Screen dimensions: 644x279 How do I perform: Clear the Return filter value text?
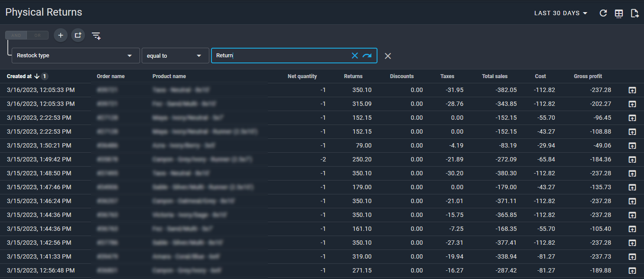point(355,56)
